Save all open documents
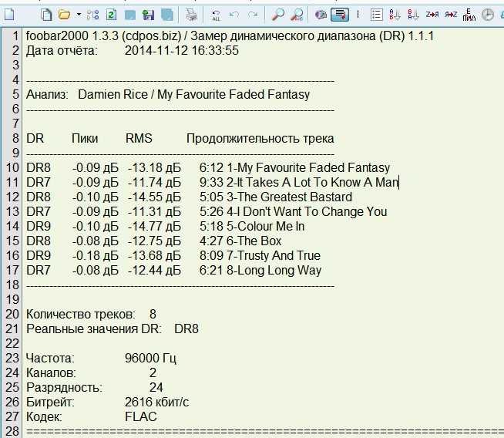Screen dimensions: 504x438 tap(167, 15)
